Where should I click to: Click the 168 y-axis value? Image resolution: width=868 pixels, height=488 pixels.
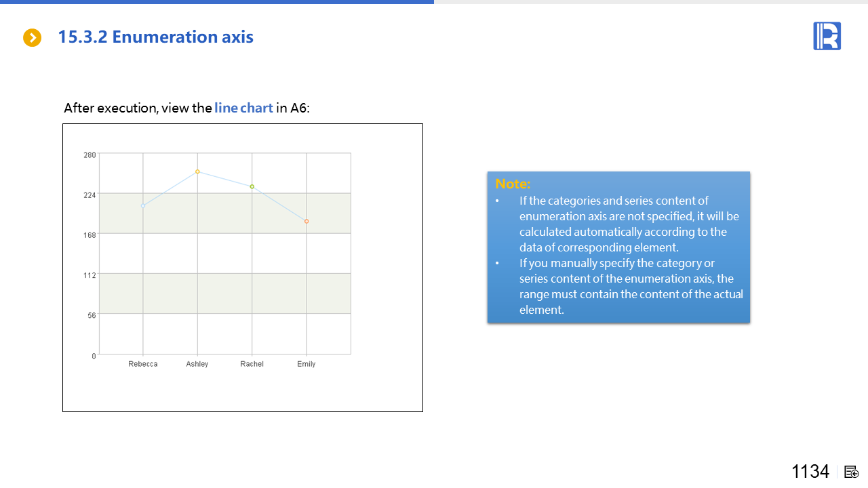tap(90, 235)
